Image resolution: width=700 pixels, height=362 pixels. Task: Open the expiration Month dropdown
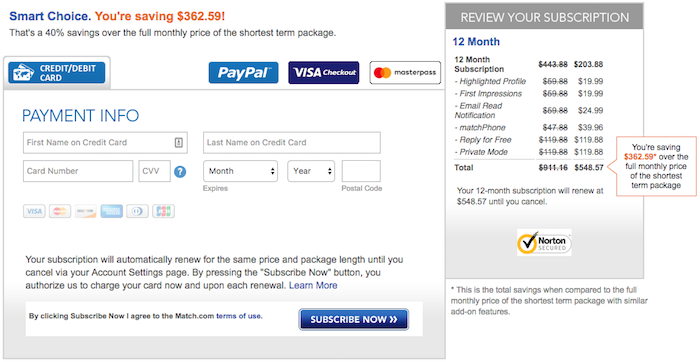pyautogui.click(x=240, y=171)
